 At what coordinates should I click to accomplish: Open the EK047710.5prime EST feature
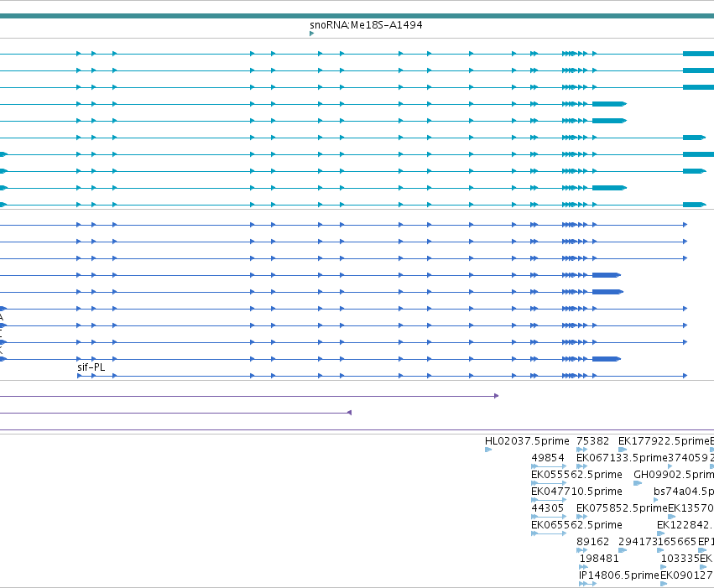[549, 500]
